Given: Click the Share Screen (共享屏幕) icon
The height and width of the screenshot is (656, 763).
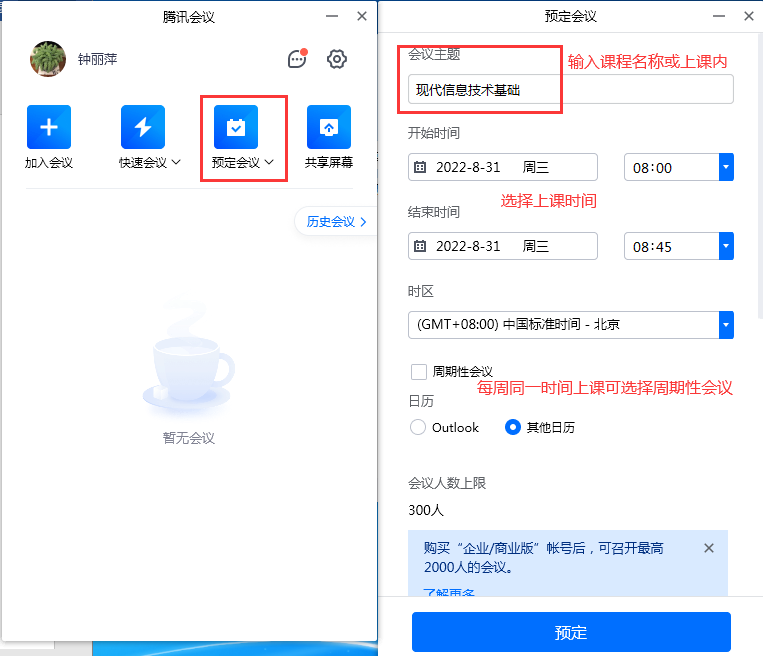Looking at the screenshot, I should 329,127.
